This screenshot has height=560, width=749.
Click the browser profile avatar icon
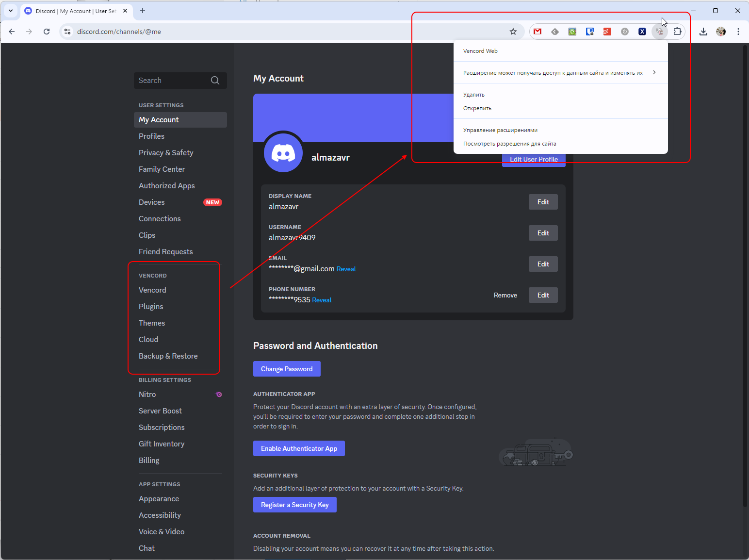coord(720,32)
